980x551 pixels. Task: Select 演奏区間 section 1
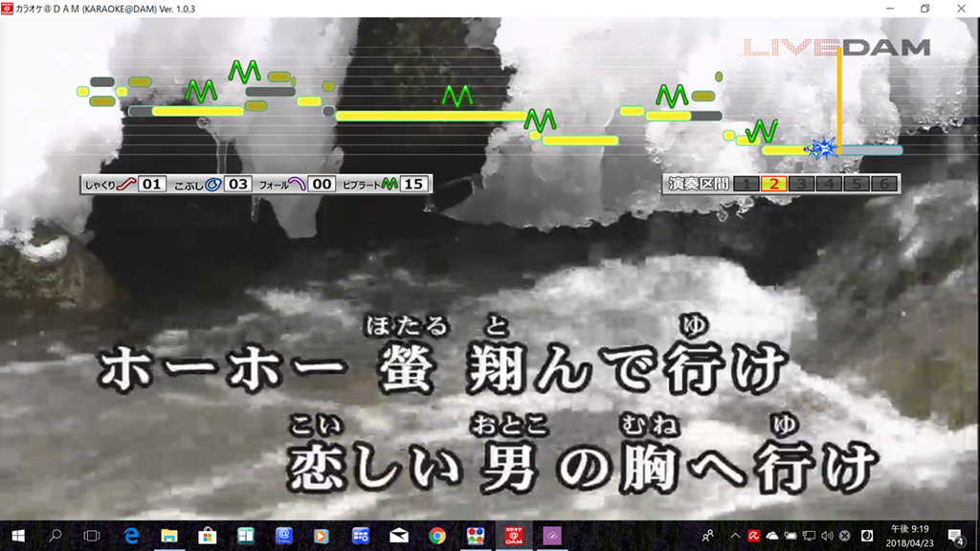point(746,184)
